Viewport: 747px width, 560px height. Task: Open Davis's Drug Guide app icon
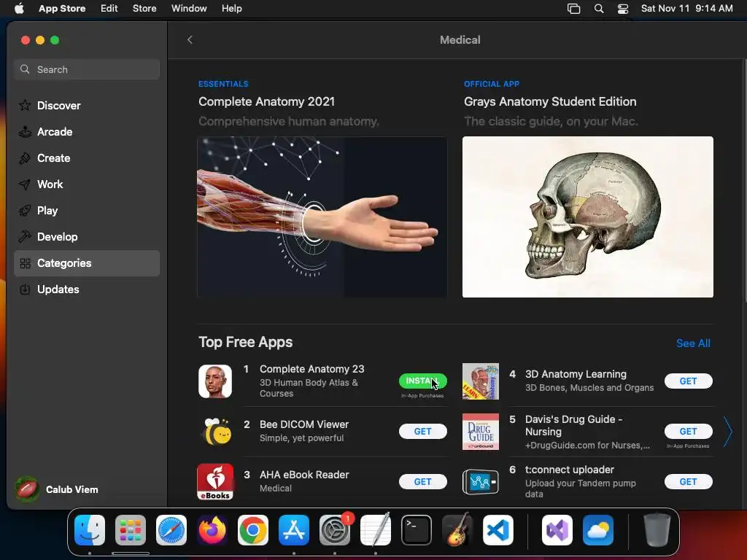(481, 432)
